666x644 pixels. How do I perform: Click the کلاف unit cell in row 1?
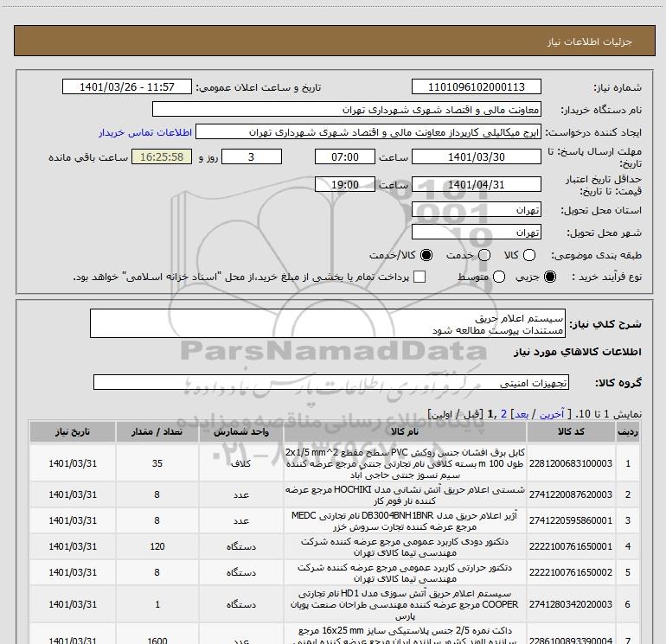point(240,463)
